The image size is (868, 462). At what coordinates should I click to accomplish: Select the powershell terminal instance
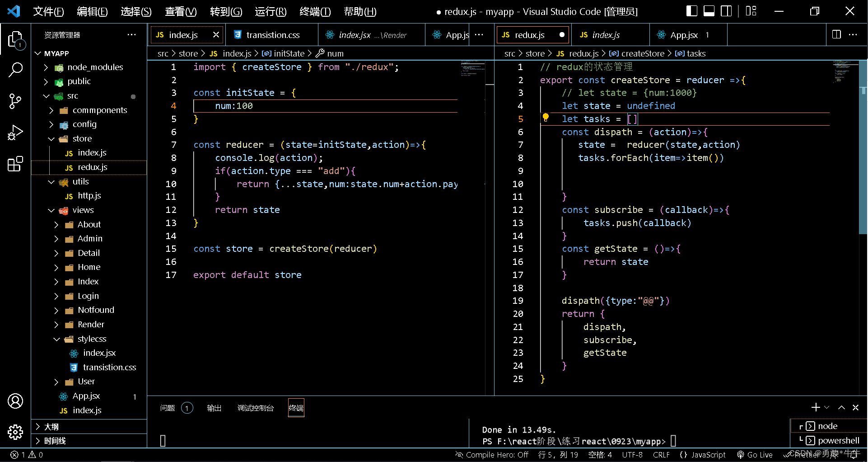(x=838, y=440)
